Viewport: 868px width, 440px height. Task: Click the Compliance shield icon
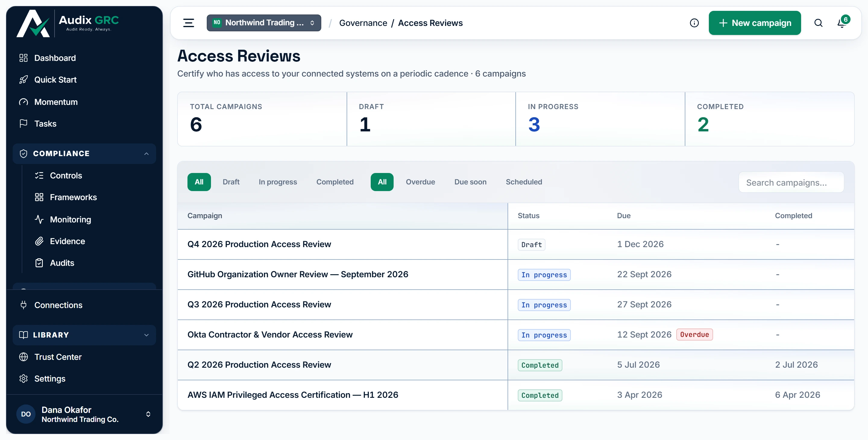coord(23,154)
